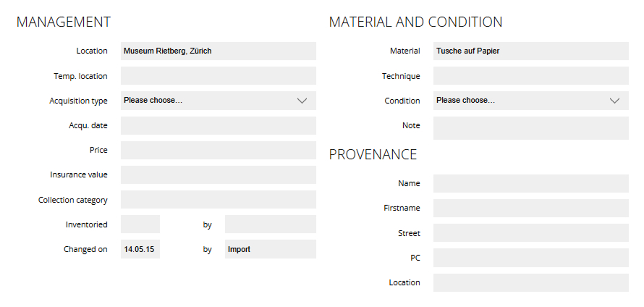The image size is (644, 307).
Task: Focus the Collection category field
Action: coord(218,200)
